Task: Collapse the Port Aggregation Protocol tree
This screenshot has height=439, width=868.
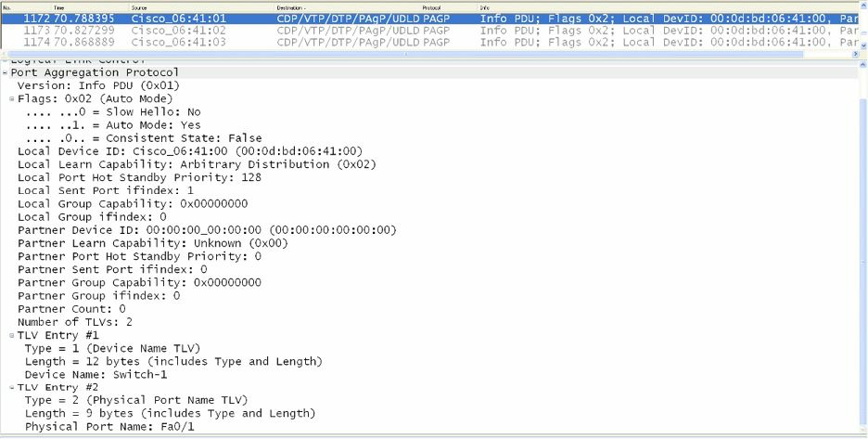Action: (5, 72)
